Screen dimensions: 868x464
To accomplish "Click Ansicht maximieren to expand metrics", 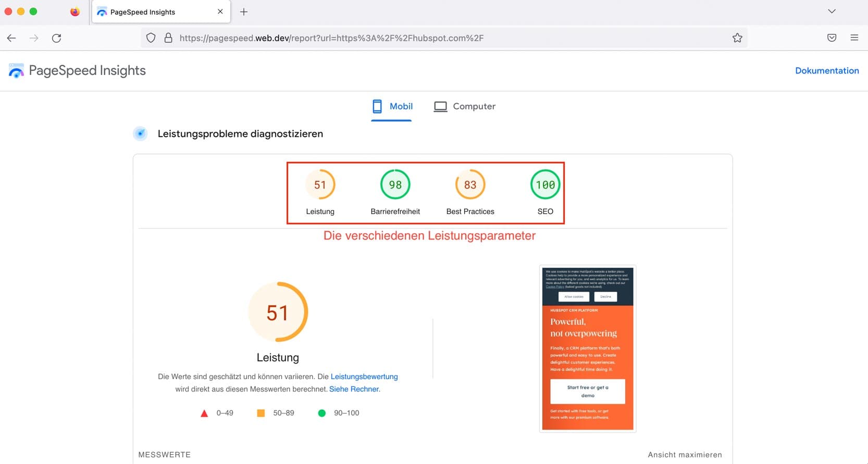I will click(685, 455).
